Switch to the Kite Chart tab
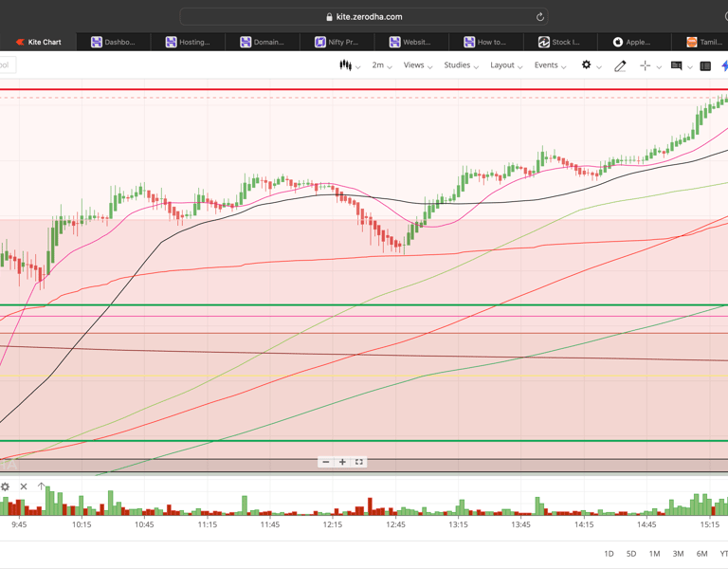The image size is (728, 569). (x=38, y=42)
